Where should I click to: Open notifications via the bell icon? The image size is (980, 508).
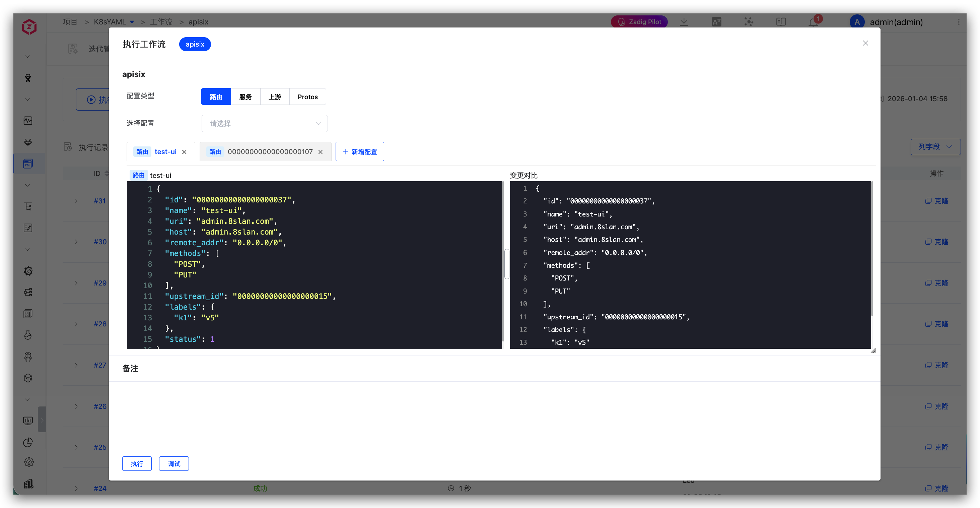(x=813, y=22)
